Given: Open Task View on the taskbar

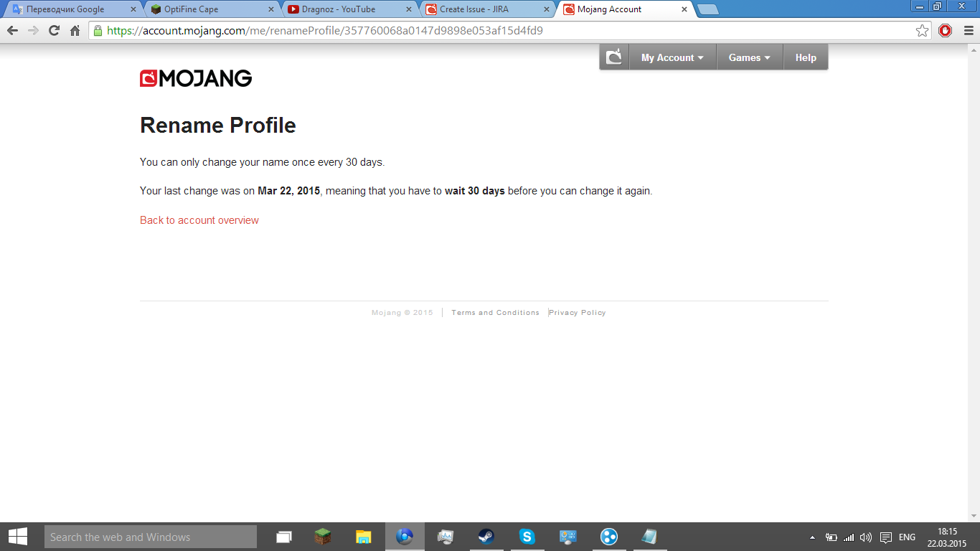Looking at the screenshot, I should (284, 537).
